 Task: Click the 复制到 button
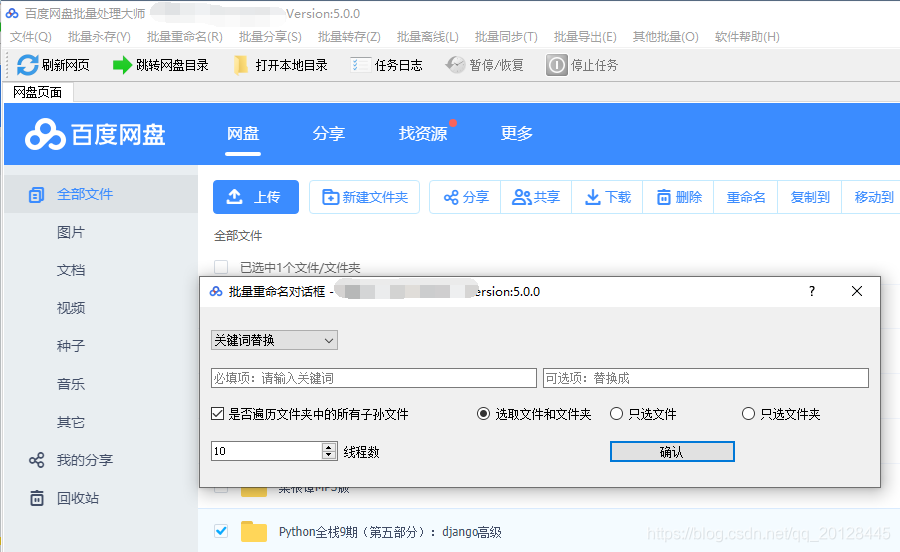point(810,197)
